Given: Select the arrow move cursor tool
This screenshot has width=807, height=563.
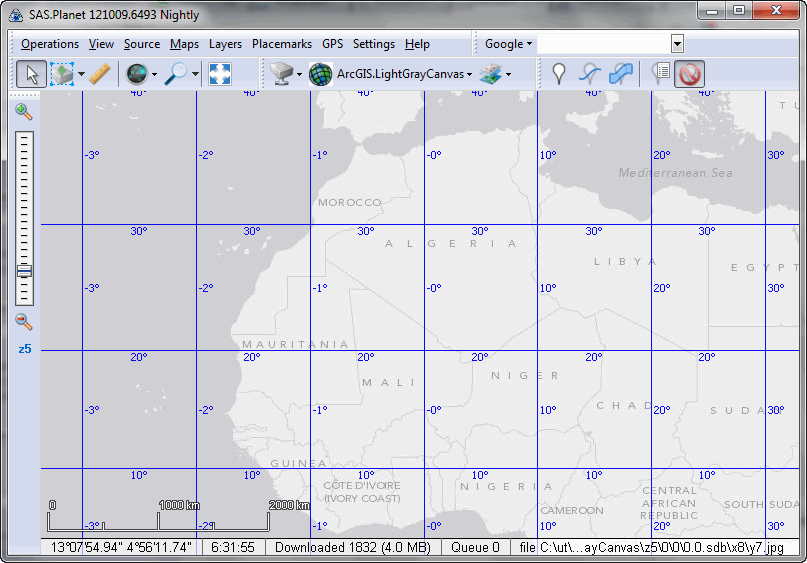Looking at the screenshot, I should [x=30, y=74].
